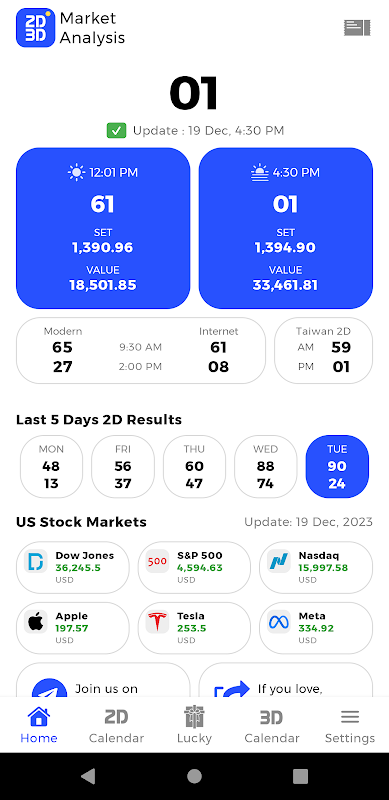Open the news list icon at top right
The width and height of the screenshot is (389, 800).
[357, 28]
